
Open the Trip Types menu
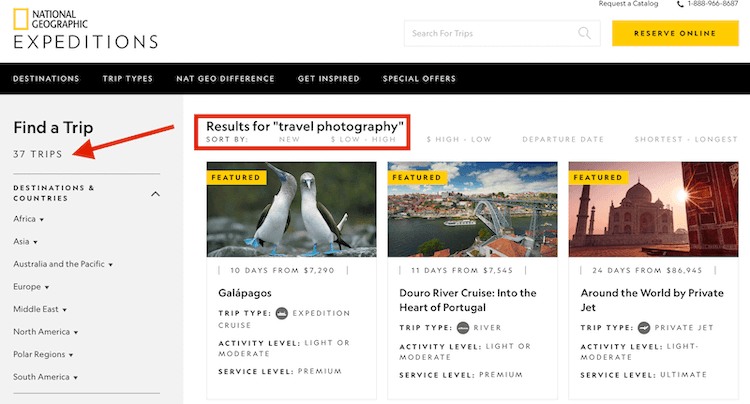pos(128,79)
